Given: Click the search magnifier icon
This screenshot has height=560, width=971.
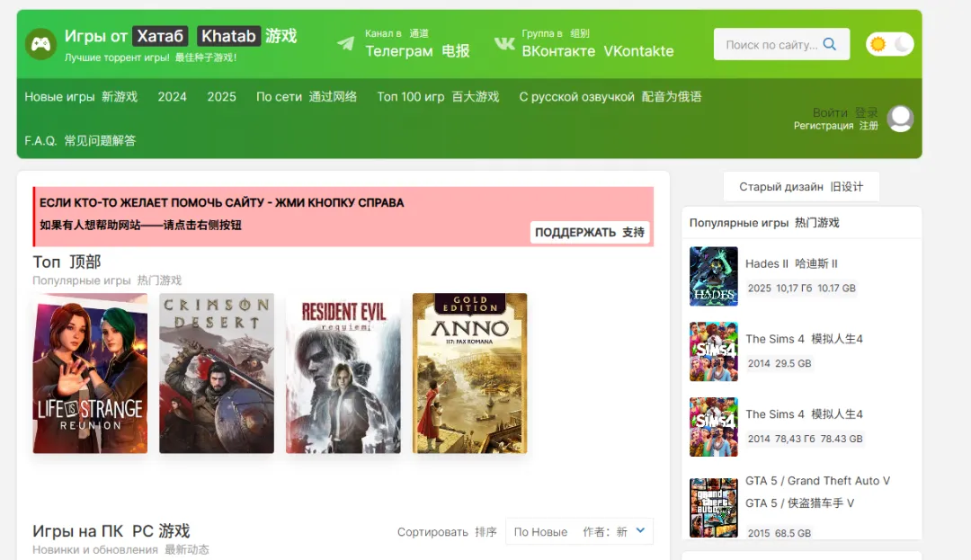Looking at the screenshot, I should tap(830, 44).
